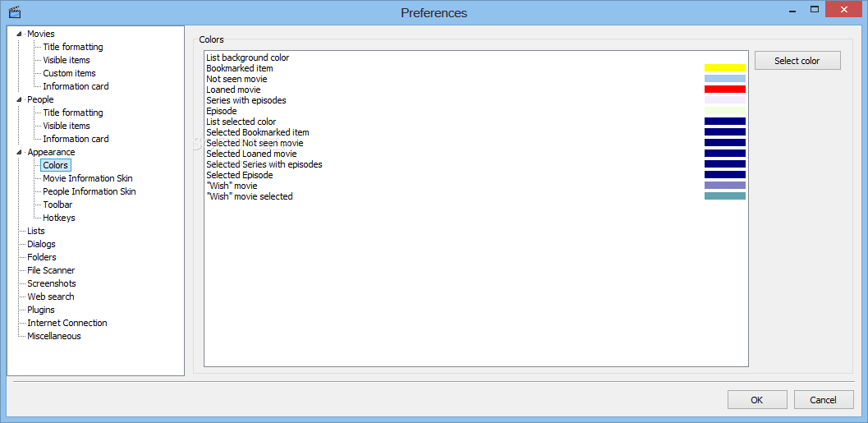The image size is (868, 423).
Task: Collapse the People tree node
Action: (x=20, y=99)
